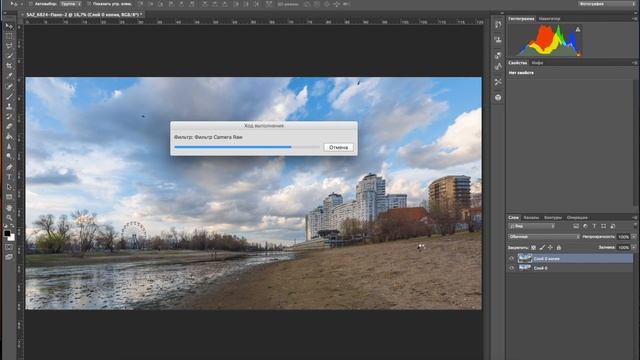Open the Группа auto-select dropdown
This screenshot has height=360, width=640.
[70, 4]
